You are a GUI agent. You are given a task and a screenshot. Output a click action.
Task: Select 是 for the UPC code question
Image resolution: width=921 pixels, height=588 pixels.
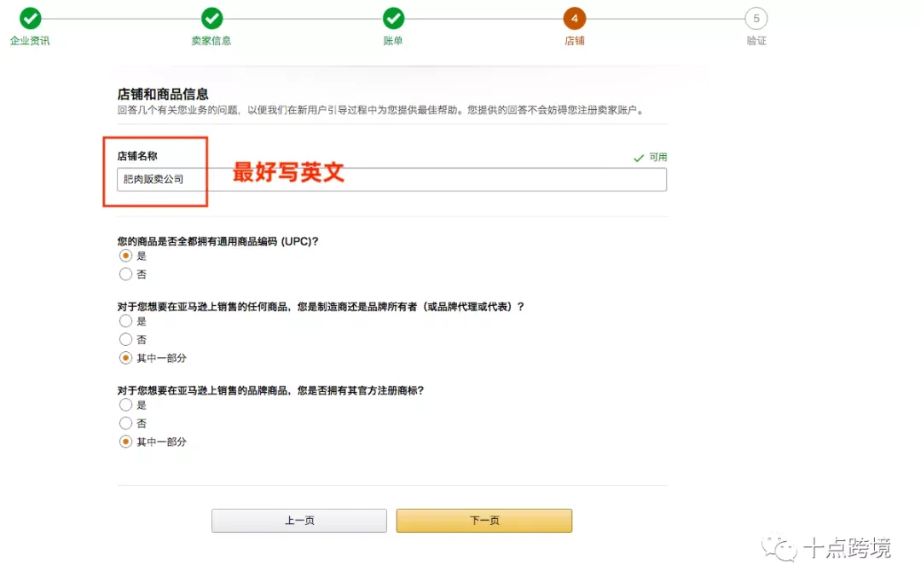(126, 256)
